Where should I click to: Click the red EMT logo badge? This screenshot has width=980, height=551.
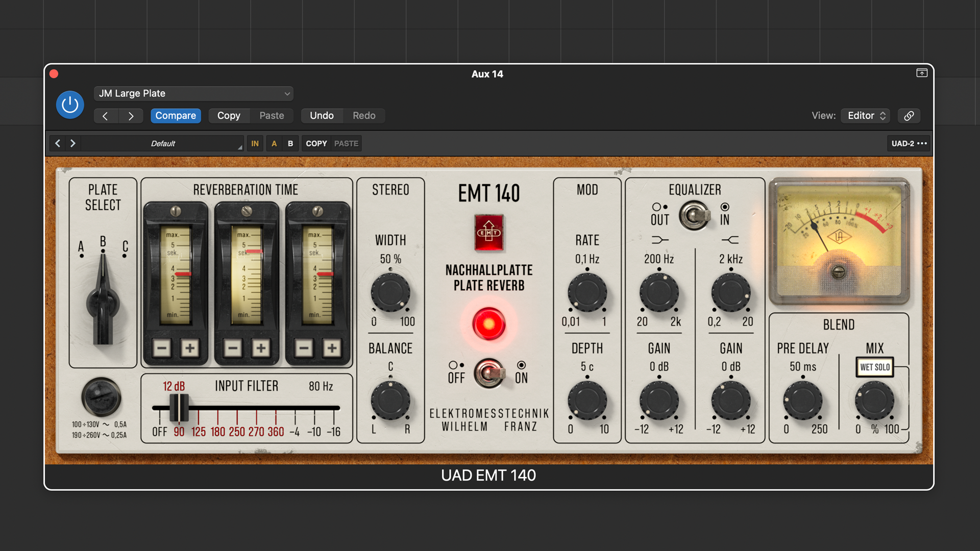(x=489, y=233)
